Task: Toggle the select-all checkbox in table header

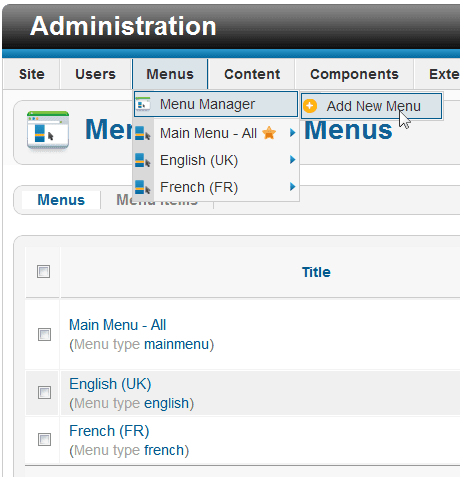Action: pos(44,272)
